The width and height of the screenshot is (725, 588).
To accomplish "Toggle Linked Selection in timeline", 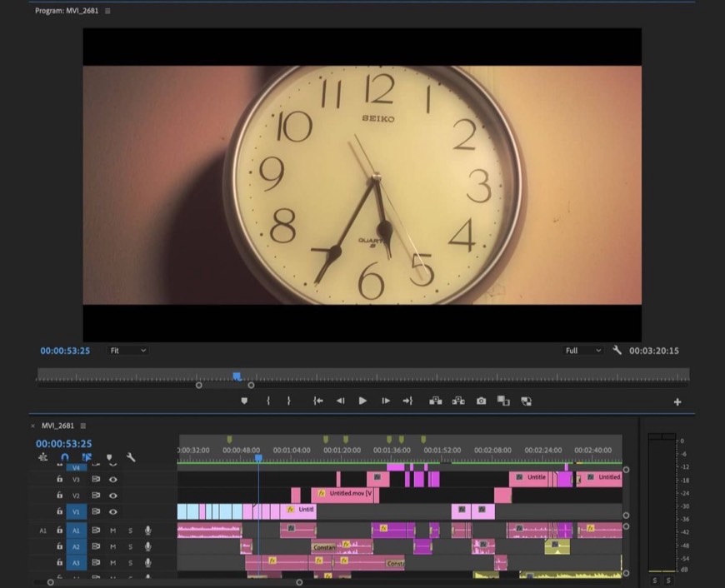I will click(x=87, y=457).
